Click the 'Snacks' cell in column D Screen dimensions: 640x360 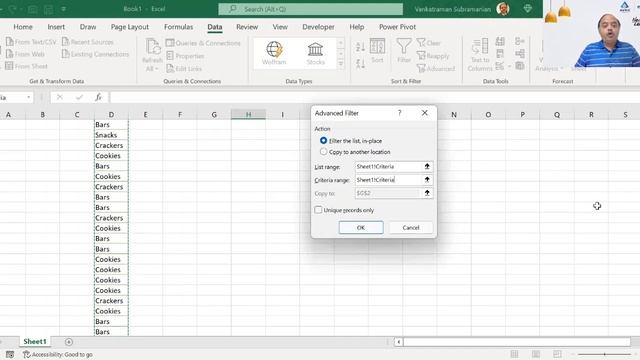pyautogui.click(x=111, y=135)
